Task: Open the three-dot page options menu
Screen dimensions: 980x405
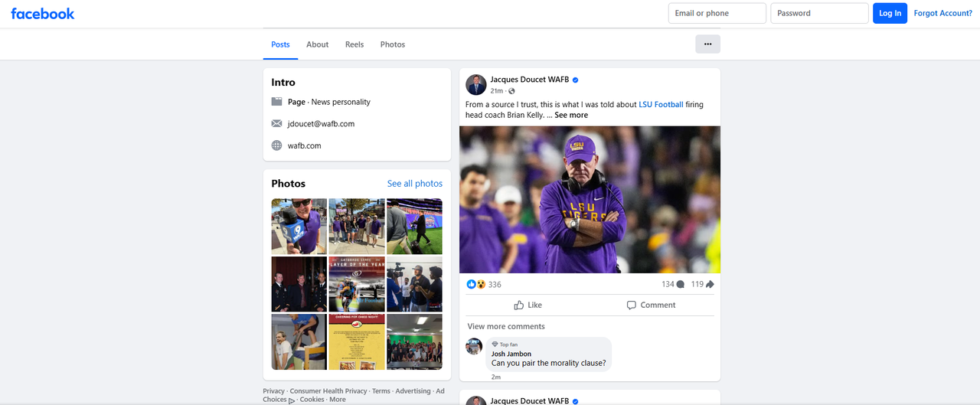Action: click(x=707, y=44)
